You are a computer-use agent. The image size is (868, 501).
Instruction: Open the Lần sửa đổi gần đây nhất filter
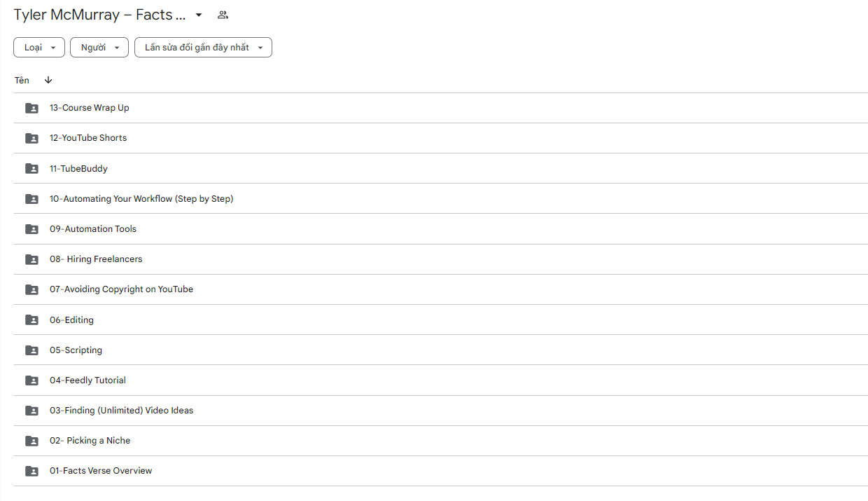(203, 48)
